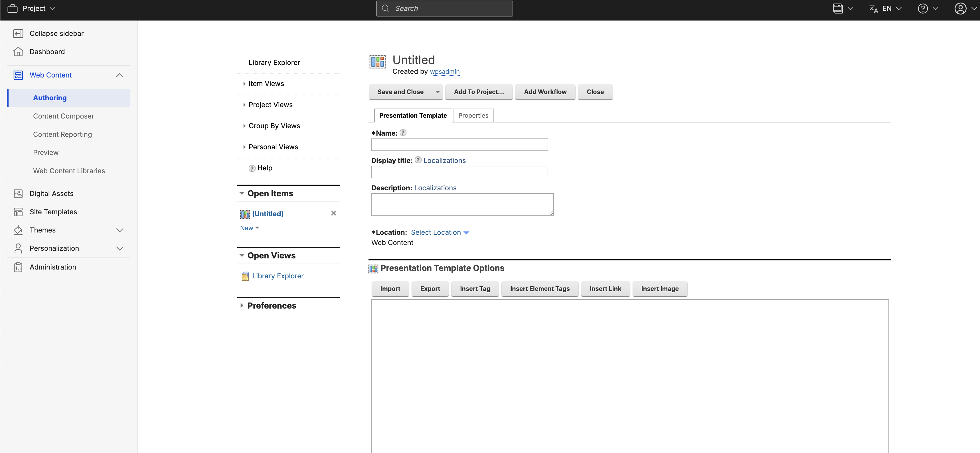Click into the Name input field
980x453 pixels.
[459, 145]
